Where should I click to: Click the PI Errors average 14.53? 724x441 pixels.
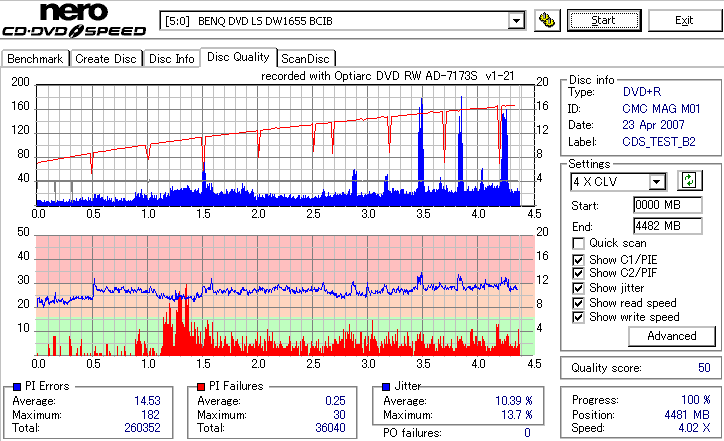click(147, 401)
